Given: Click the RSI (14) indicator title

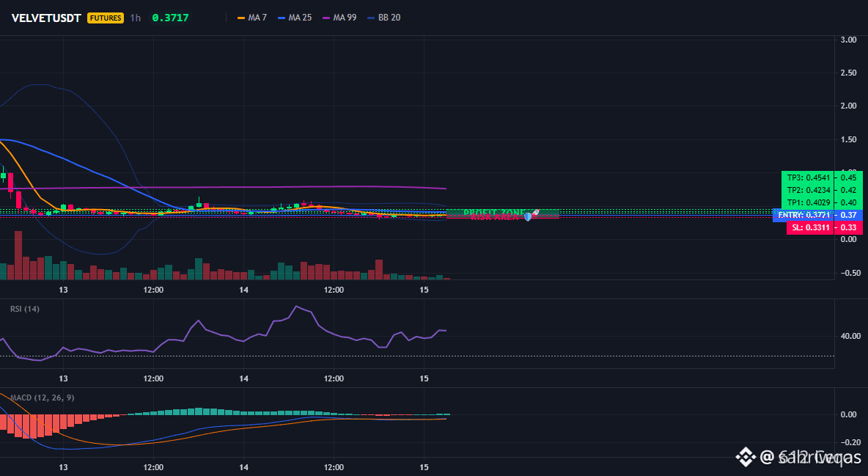Looking at the screenshot, I should point(25,309).
